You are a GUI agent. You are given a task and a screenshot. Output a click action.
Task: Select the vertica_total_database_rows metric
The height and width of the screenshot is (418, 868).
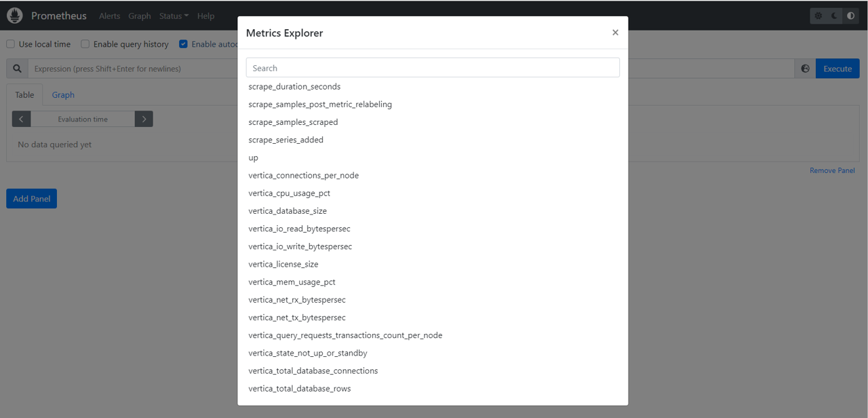(x=300, y=389)
